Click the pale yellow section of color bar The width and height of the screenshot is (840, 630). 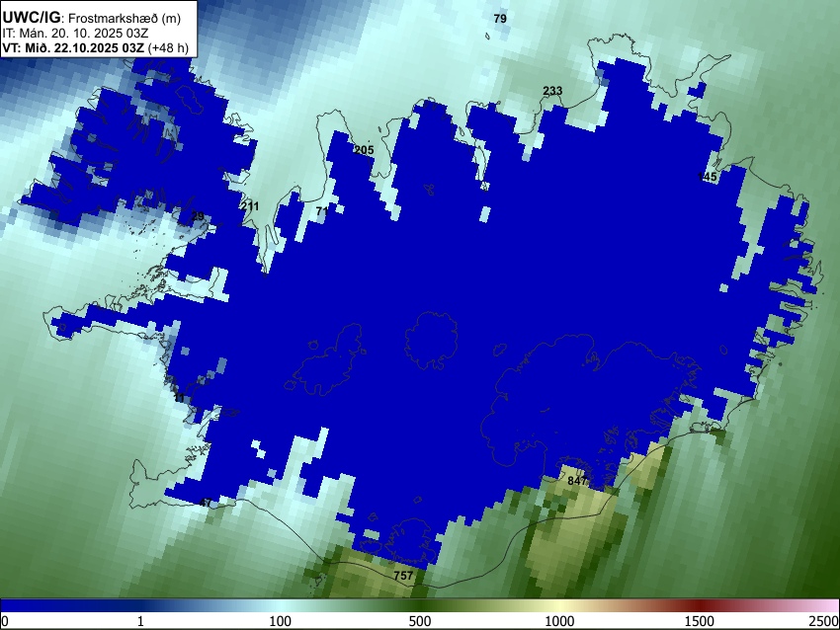coord(559,606)
